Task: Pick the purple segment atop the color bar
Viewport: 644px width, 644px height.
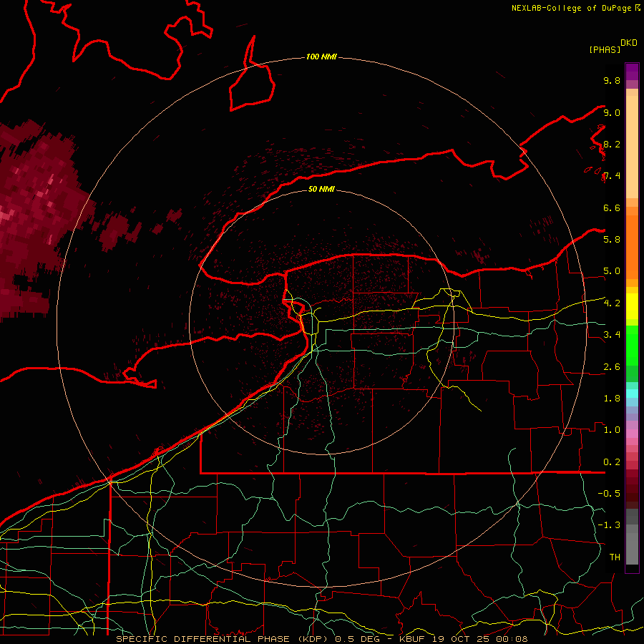Action: click(x=632, y=72)
